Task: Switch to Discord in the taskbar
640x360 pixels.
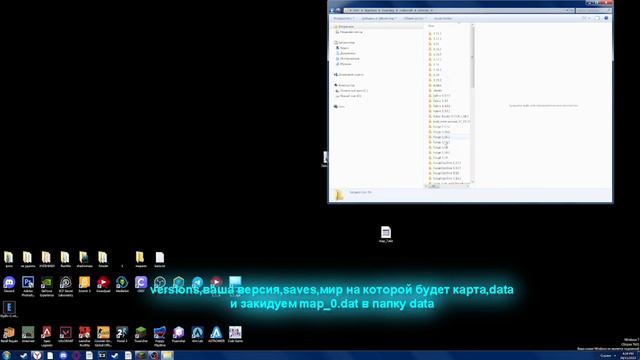Action: 63,356
